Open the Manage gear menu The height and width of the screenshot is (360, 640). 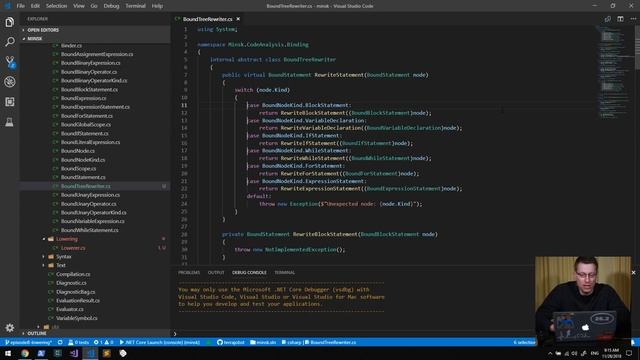[x=9, y=327]
